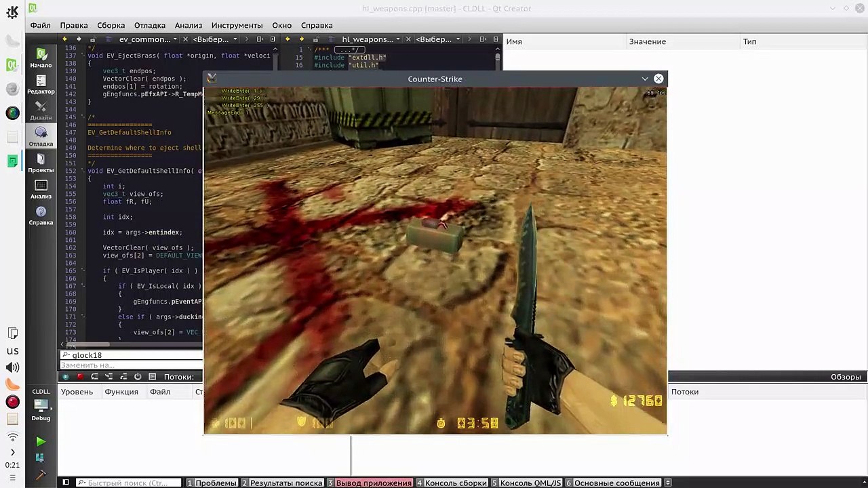Go forward in left editor history
Viewport: 868px width, 488px height.
[x=79, y=39]
